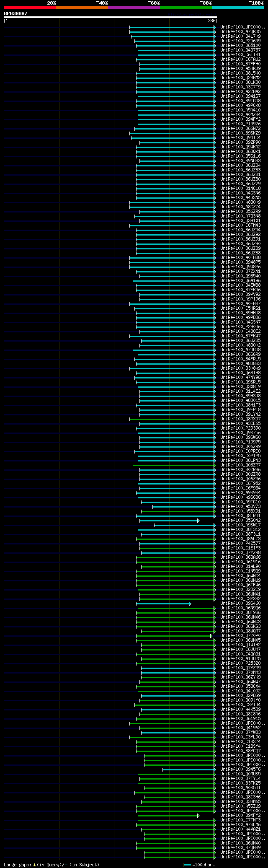Viewport: 268px width, 868px height.
Task: Select the UniRef100_C5MRG1 label
Action: click(x=240, y=308)
